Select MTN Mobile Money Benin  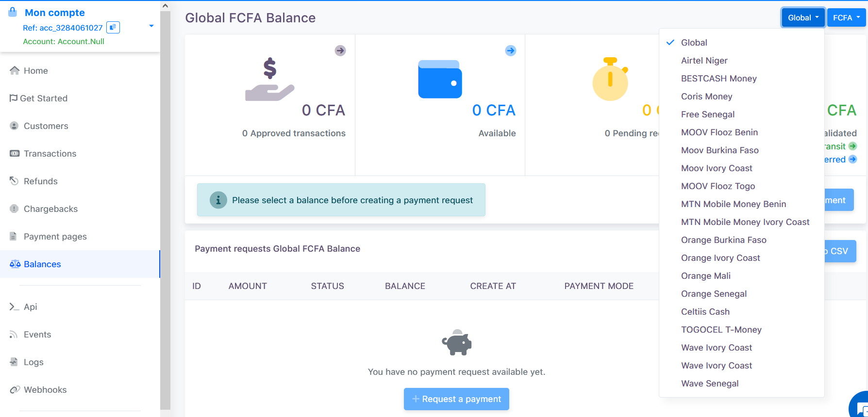pos(733,204)
